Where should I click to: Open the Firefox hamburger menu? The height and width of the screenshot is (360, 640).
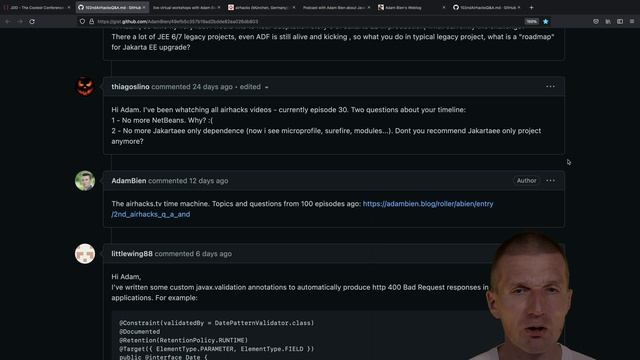[632, 21]
